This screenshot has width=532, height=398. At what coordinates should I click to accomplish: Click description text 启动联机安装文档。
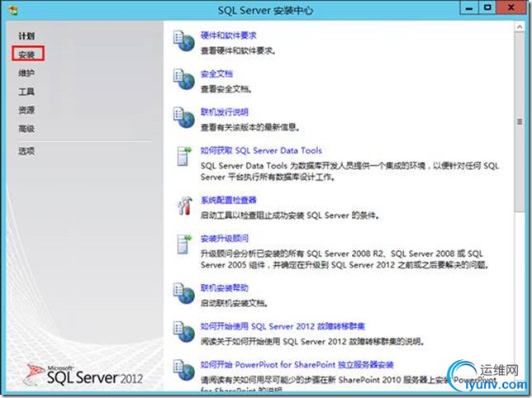pos(234,303)
